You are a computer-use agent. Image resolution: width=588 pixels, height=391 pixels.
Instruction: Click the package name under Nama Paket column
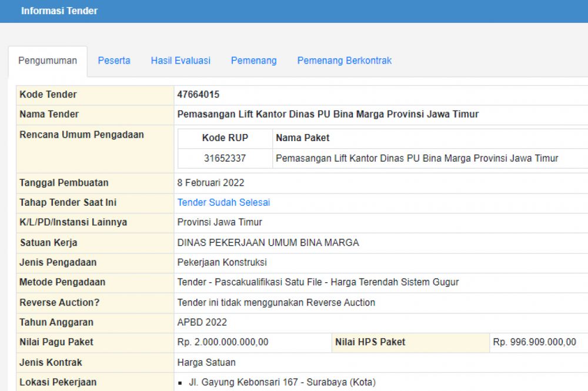416,158
